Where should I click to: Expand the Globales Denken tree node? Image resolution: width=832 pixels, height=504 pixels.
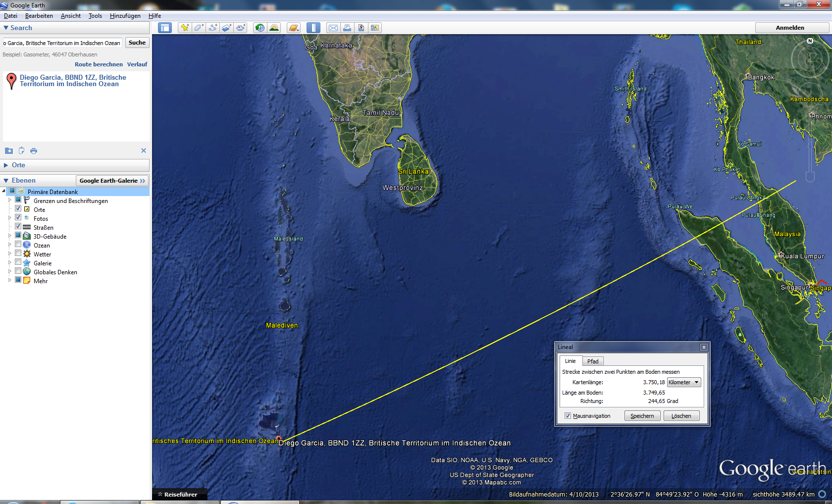9,272
